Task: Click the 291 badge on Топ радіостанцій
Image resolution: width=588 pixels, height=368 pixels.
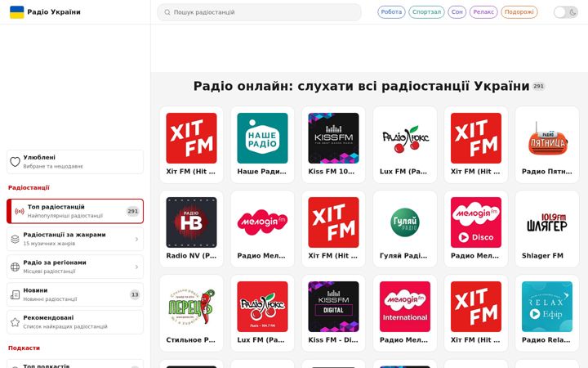Action: point(133,212)
